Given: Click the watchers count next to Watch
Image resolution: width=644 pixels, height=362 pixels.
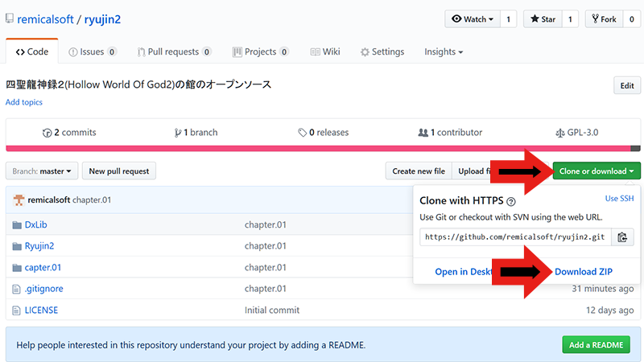Looking at the screenshot, I should 508,19.
